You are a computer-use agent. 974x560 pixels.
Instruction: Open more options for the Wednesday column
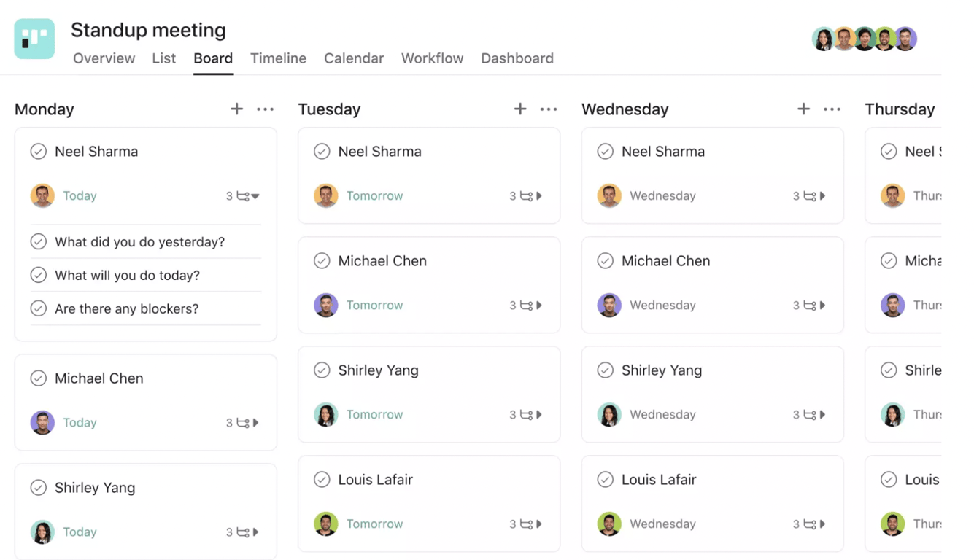click(x=832, y=109)
